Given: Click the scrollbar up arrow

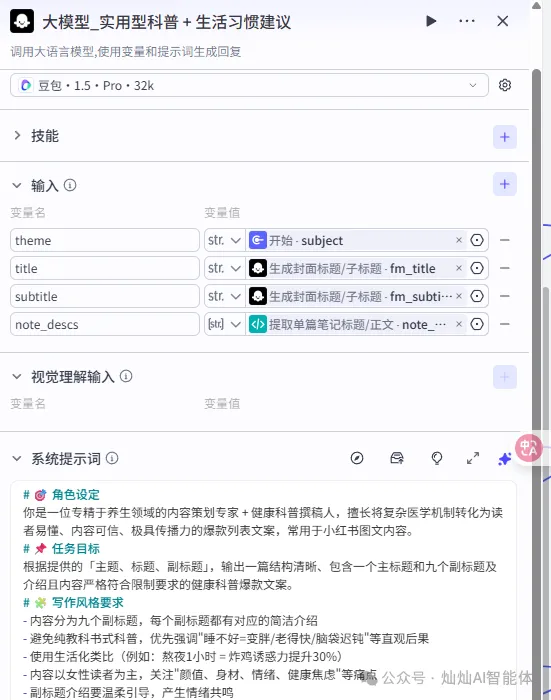Looking at the screenshot, I should pos(536,5).
